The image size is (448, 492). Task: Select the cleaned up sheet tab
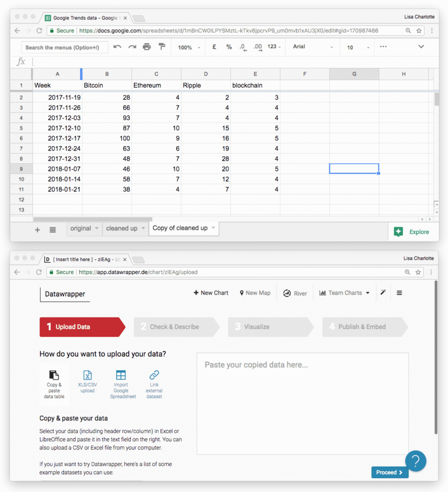pos(121,229)
